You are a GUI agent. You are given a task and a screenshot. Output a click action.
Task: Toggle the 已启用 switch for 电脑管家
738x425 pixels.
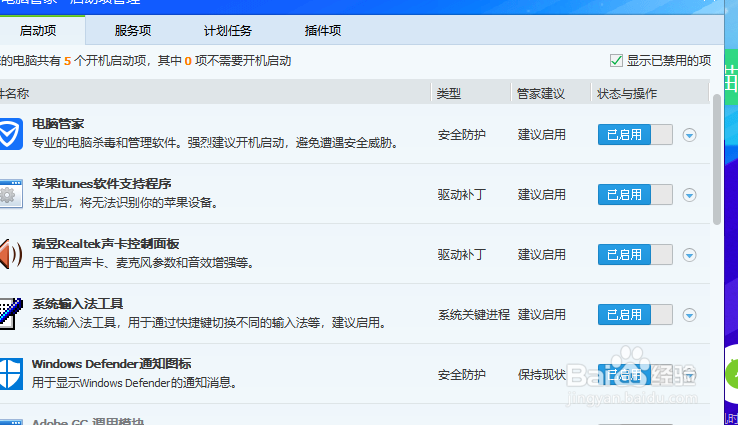click(x=635, y=135)
